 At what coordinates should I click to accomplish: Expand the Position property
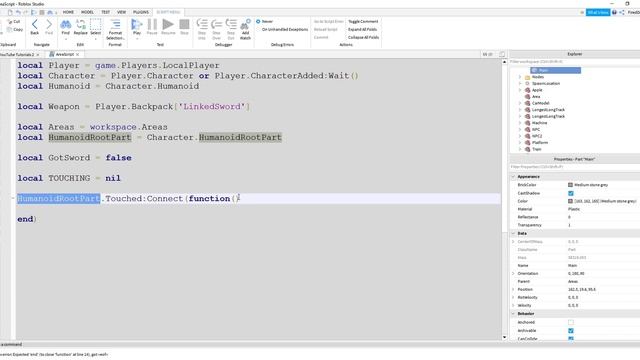point(513,289)
